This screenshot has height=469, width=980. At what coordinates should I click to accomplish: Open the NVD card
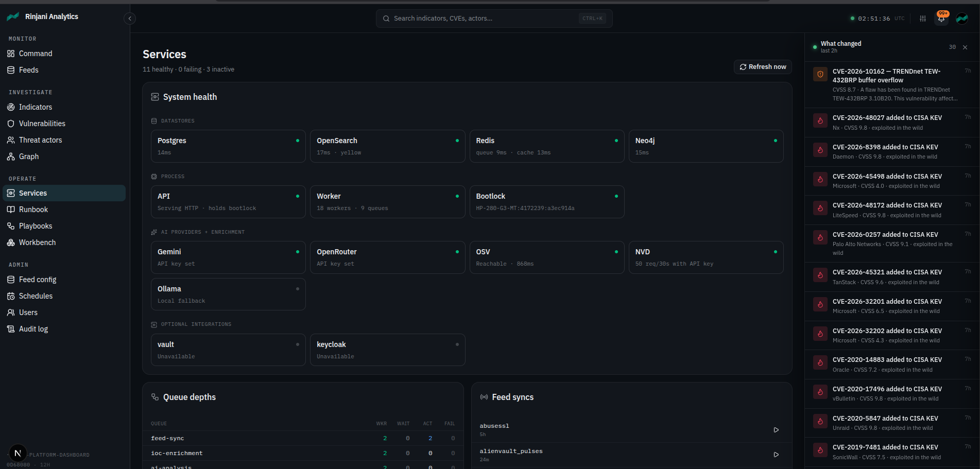click(x=706, y=257)
